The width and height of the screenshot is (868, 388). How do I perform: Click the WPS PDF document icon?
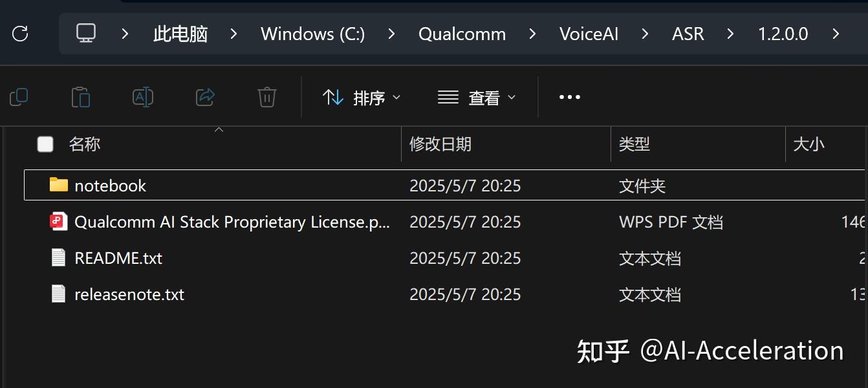pos(58,221)
